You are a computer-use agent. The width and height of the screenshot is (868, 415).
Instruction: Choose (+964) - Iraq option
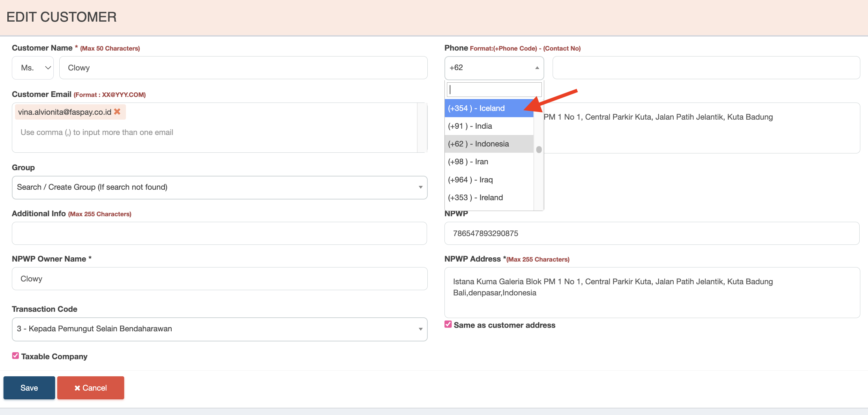(488, 180)
